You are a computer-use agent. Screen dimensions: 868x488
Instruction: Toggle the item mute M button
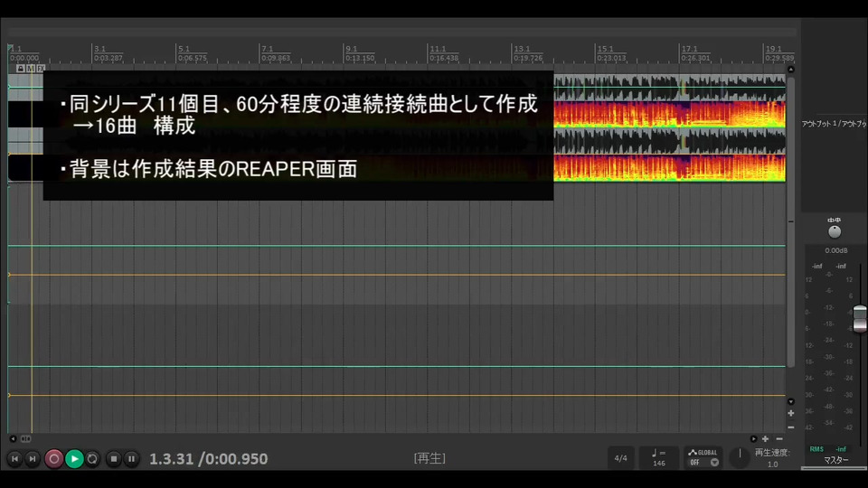click(x=31, y=68)
